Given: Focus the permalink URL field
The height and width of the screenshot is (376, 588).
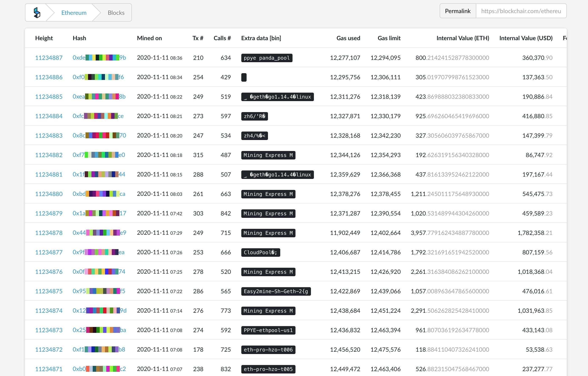Looking at the screenshot, I should click(521, 11).
